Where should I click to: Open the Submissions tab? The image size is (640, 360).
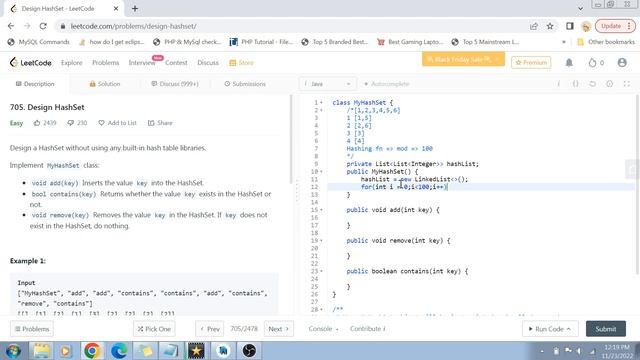(245, 84)
